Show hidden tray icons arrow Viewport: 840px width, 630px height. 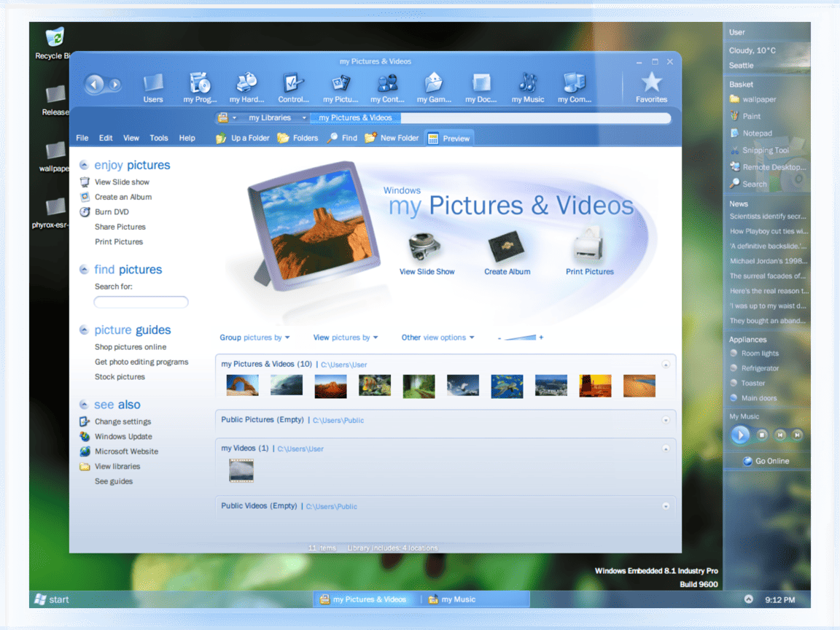pos(748,599)
